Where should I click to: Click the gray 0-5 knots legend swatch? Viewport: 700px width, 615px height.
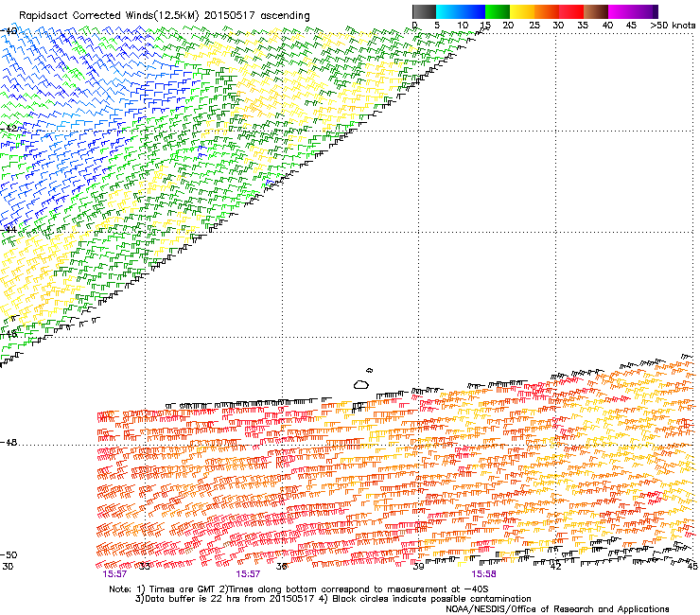pos(424,11)
